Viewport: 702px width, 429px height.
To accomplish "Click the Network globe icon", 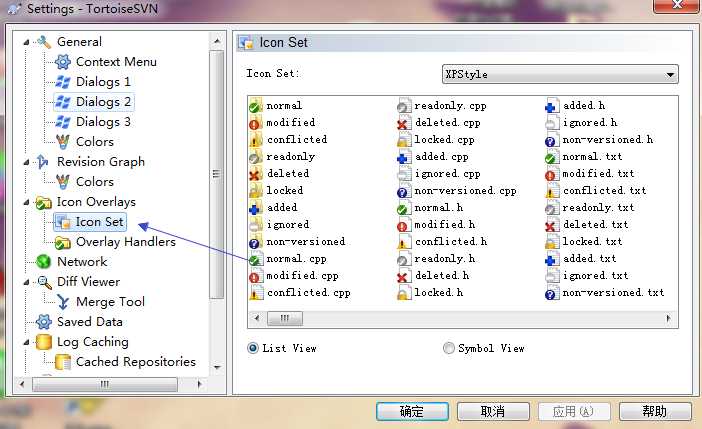I will (x=43, y=262).
